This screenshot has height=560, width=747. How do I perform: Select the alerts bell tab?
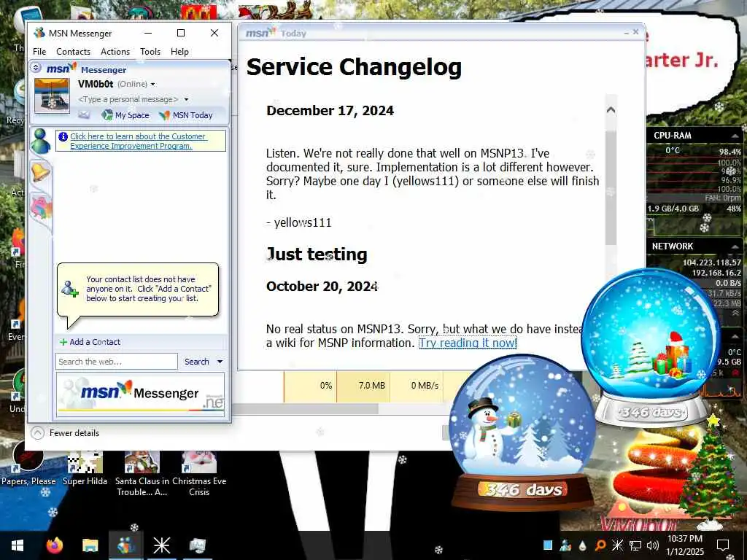[x=41, y=171]
